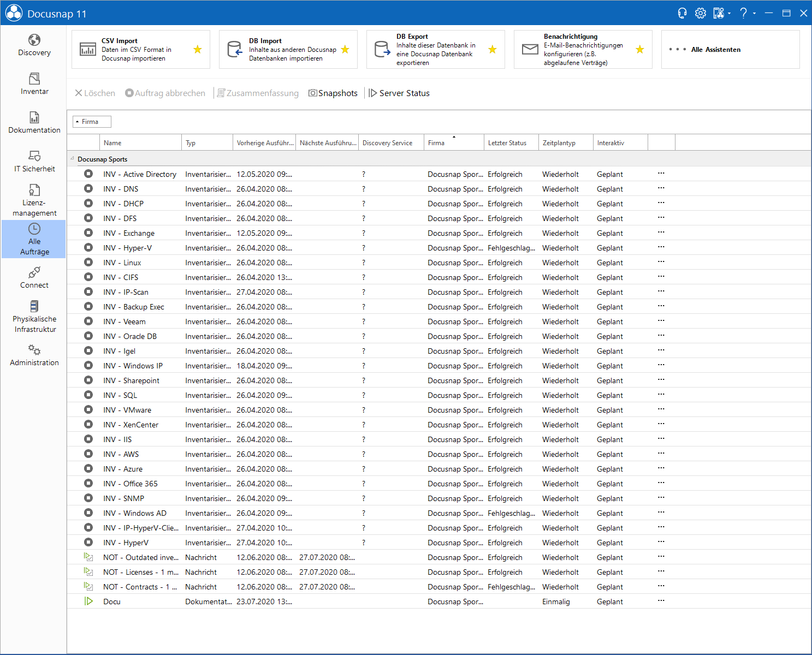This screenshot has height=655, width=812.
Task: Select the INV - Oracle DB row
Action: coord(439,336)
